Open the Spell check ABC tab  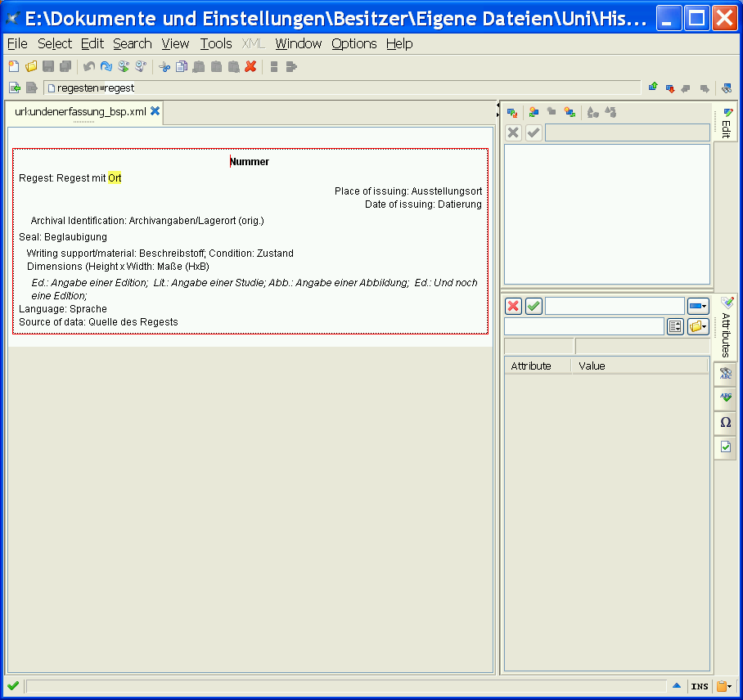point(726,397)
